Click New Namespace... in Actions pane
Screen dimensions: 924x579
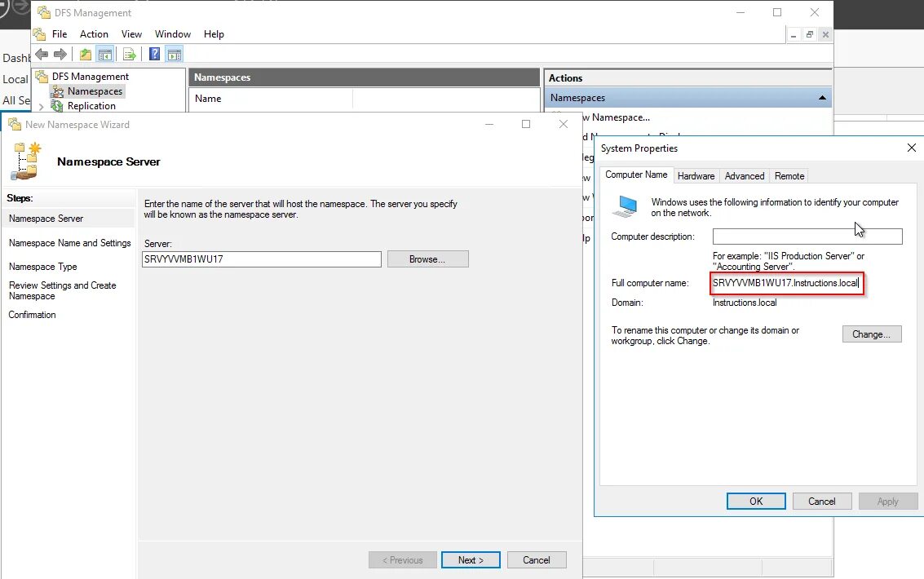click(617, 117)
